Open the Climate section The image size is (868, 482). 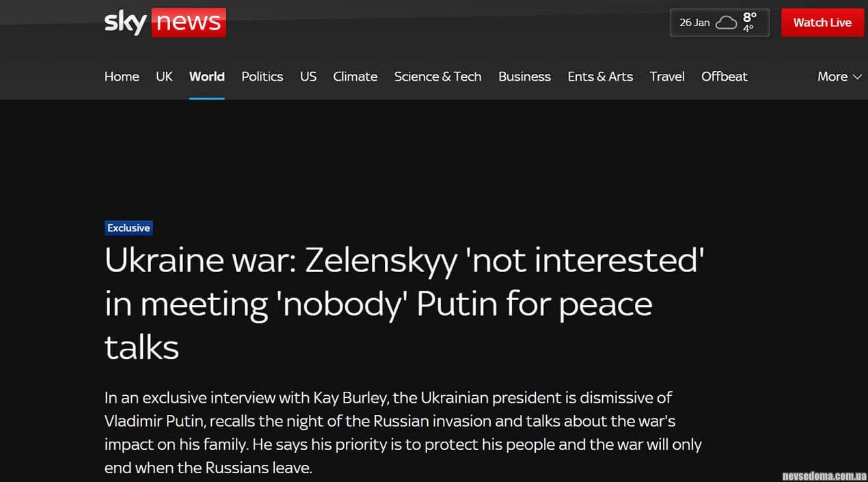click(355, 77)
